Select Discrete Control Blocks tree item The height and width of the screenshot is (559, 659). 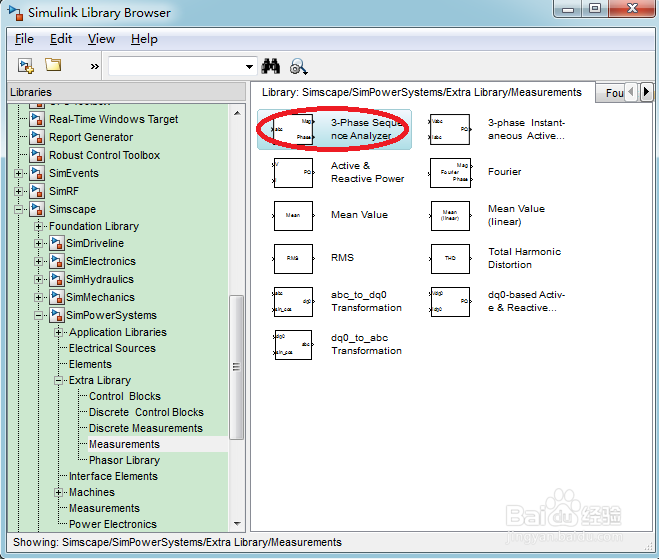click(x=146, y=412)
